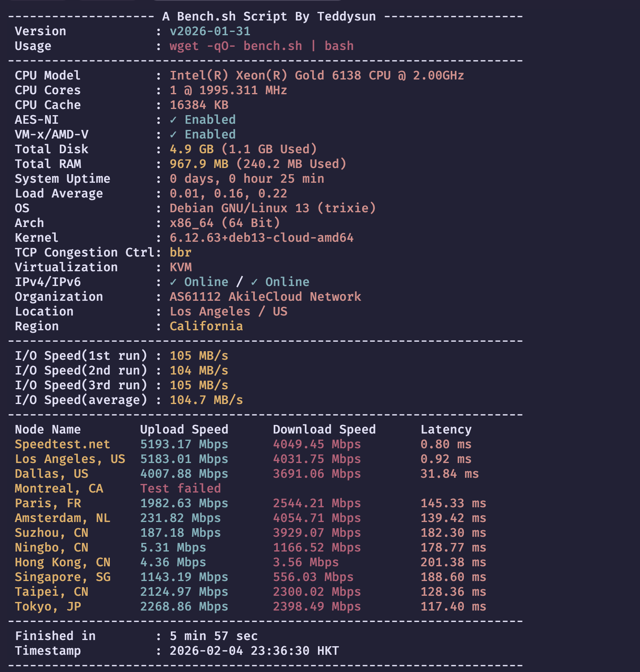Click the AES-NI enabled checkmark

pos(173,120)
